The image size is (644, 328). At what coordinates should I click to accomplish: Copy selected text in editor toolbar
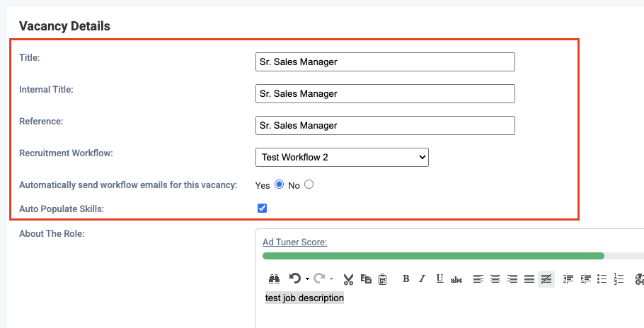coord(366,279)
